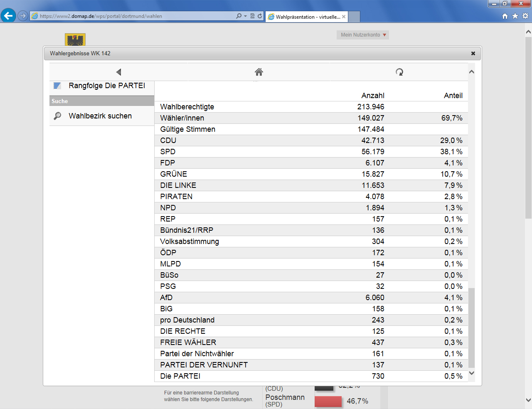The height and width of the screenshot is (409, 532).
Task: Open browser favorites star icon
Action: pos(515,16)
